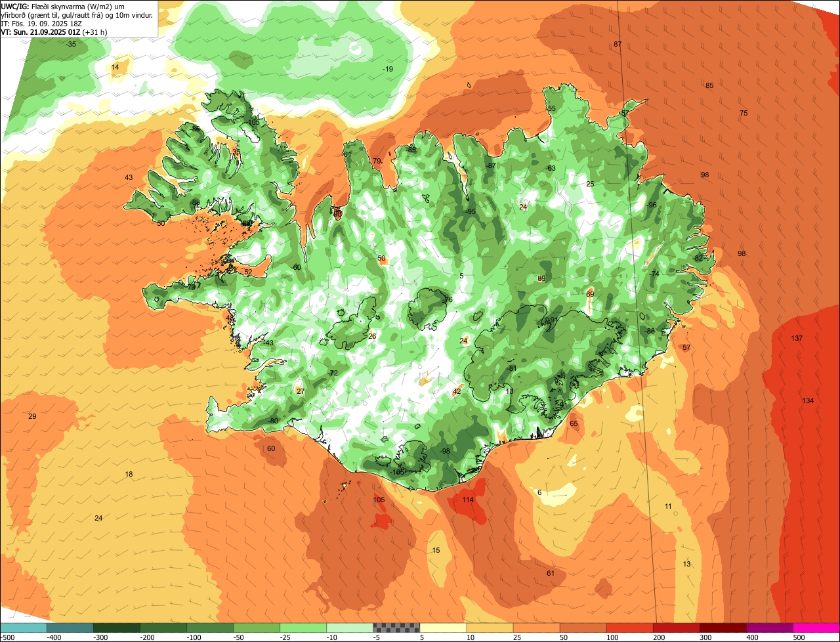Screen dimensions: 840x642
Task: Click the '14' flux value on the map
Action: click(x=115, y=67)
